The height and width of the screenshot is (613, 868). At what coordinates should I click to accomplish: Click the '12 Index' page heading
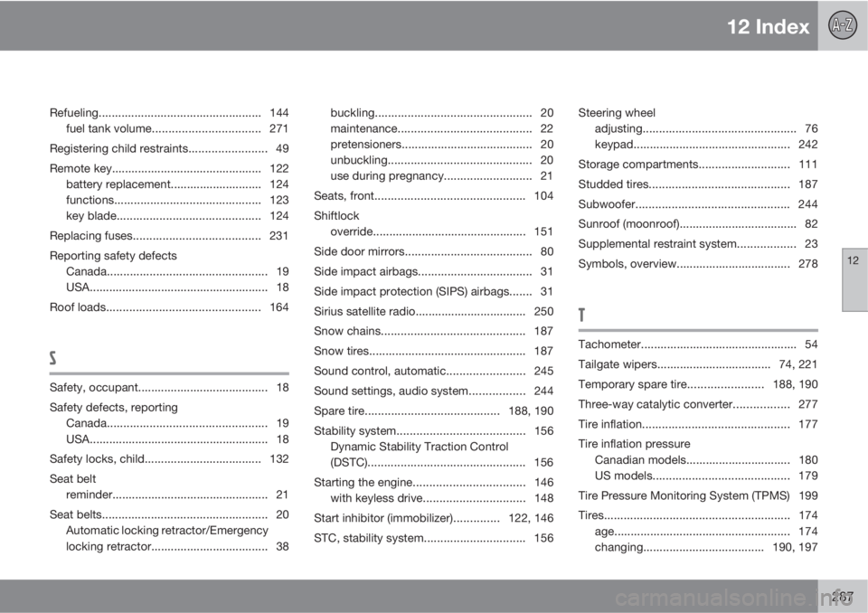pyautogui.click(x=768, y=26)
